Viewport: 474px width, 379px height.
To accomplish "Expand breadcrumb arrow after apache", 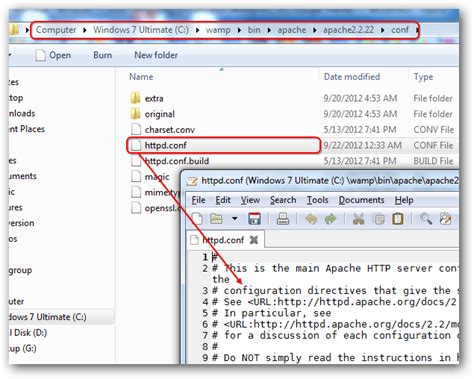I will 314,30.
